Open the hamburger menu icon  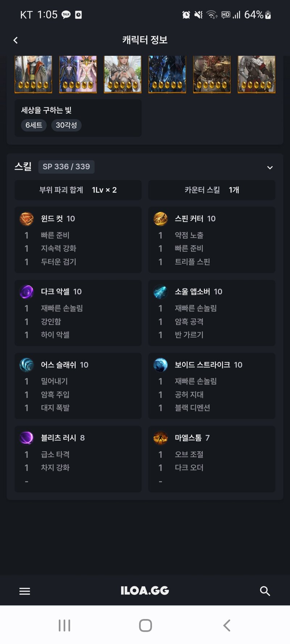[x=25, y=591]
